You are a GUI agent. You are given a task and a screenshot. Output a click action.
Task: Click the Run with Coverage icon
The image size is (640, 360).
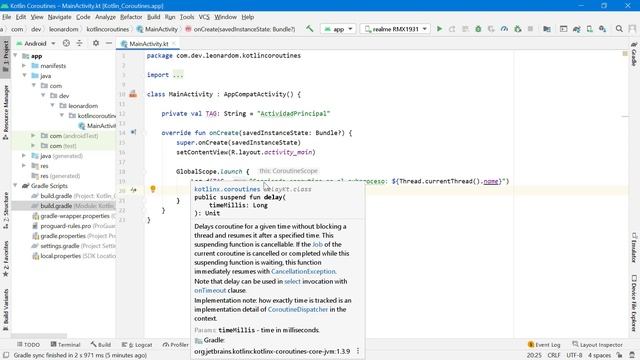491,29
